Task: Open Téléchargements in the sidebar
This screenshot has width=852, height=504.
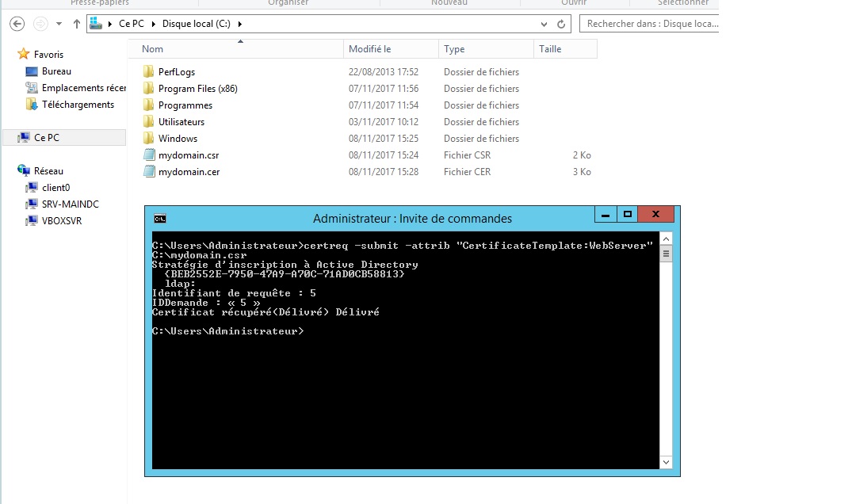Action: tap(78, 105)
